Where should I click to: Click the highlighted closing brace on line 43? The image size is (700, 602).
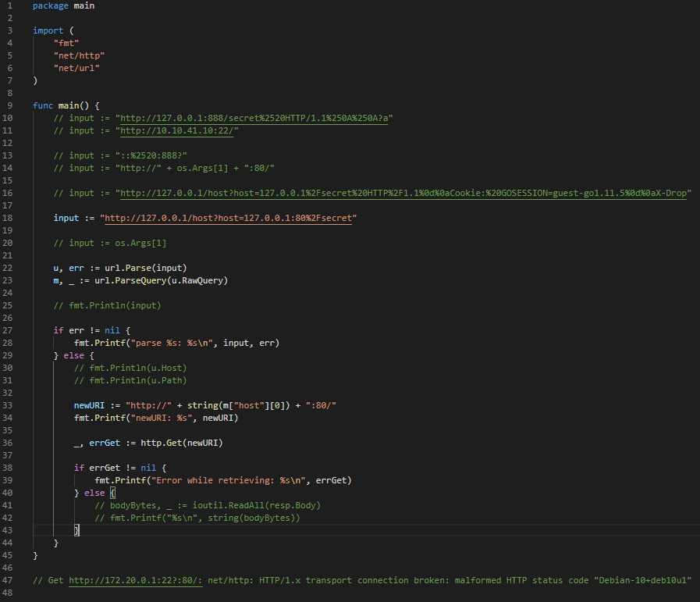(76, 530)
